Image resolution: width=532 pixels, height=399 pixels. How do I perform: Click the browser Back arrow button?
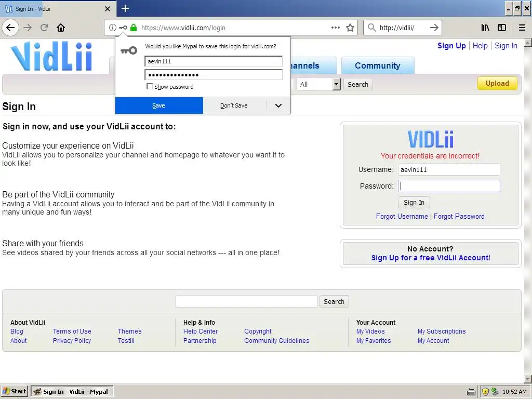click(10, 28)
